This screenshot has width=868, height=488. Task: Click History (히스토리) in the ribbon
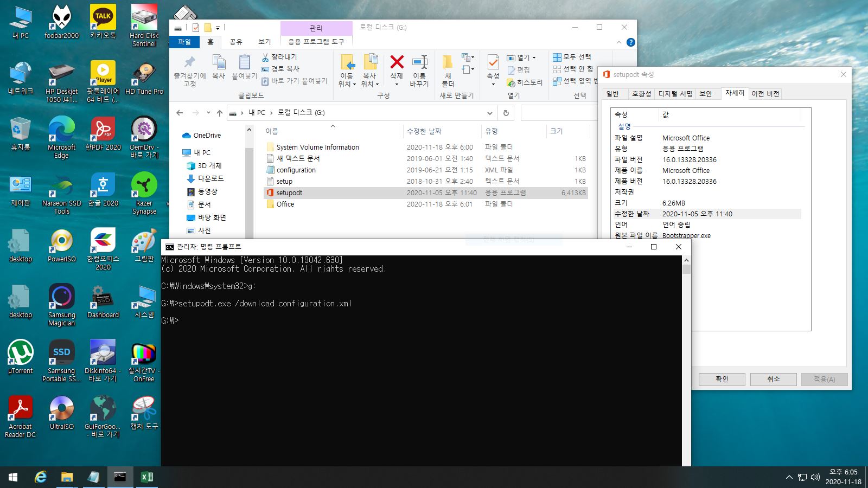(525, 82)
